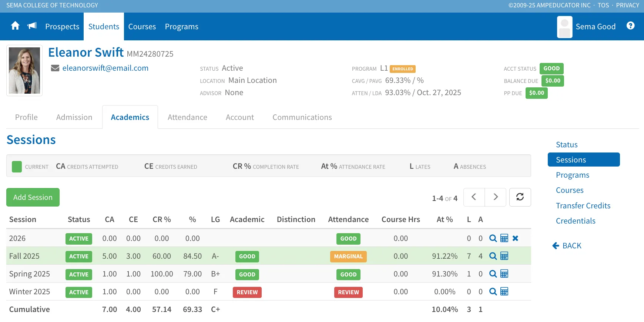644x322 pixels.
Task: Click magnifier icon for Winter 2025 session
Action: 493,292
